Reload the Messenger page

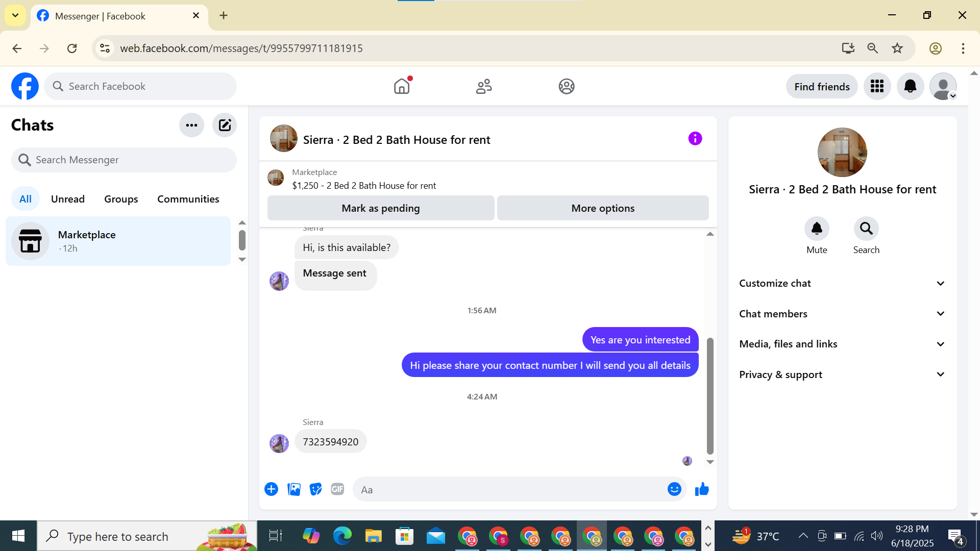point(72,48)
